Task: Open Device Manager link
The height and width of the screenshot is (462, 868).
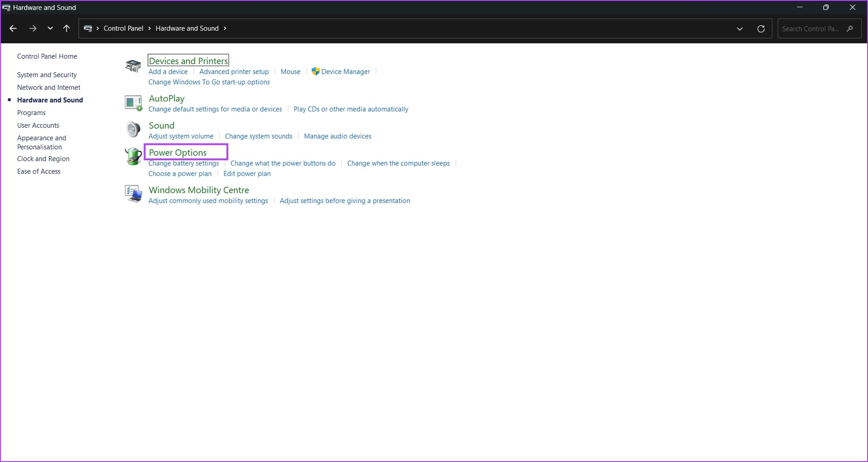Action: click(x=346, y=72)
